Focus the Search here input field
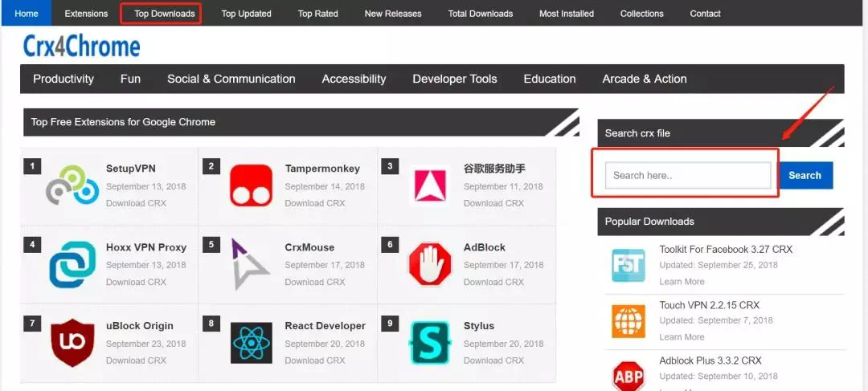This screenshot has width=868, height=391. click(688, 175)
